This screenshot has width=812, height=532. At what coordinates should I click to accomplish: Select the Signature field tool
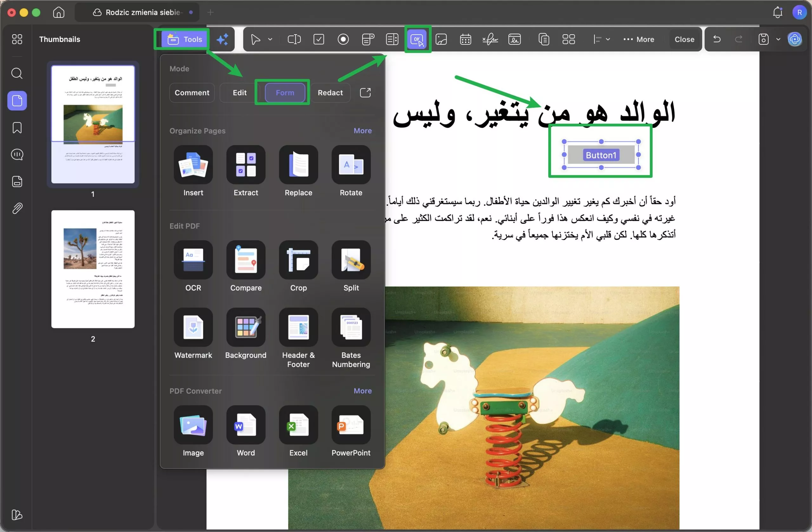[x=490, y=39]
